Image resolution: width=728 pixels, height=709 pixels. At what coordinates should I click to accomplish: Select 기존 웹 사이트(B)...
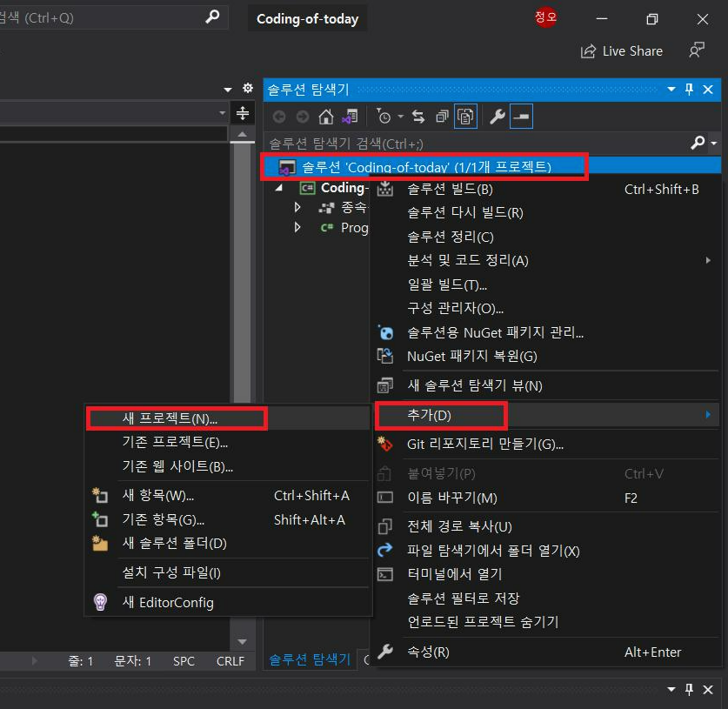(228, 466)
